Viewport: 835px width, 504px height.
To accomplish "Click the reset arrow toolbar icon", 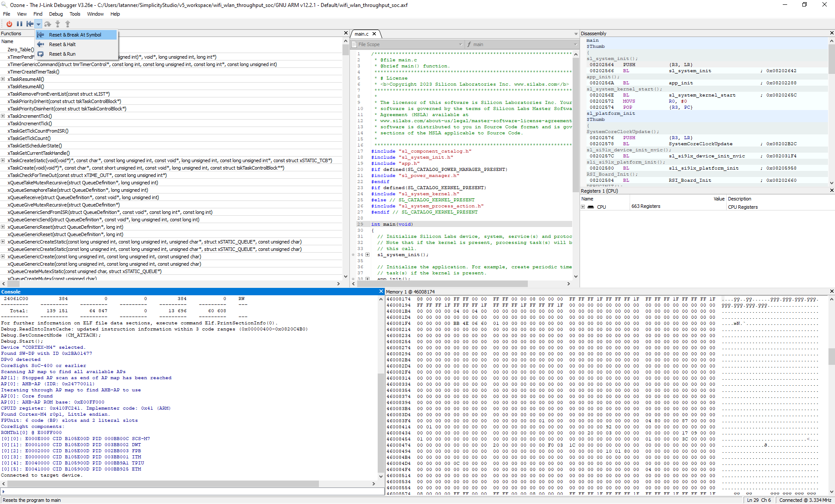I will pos(30,24).
